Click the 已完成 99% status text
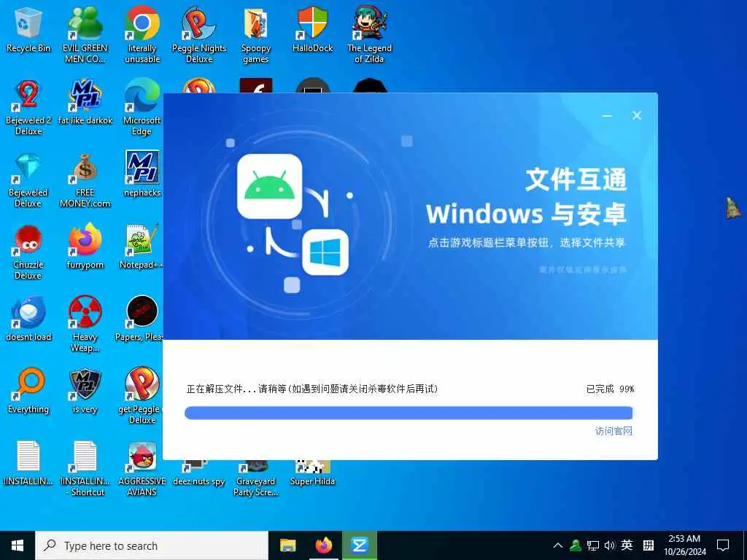The image size is (747, 560). [610, 389]
